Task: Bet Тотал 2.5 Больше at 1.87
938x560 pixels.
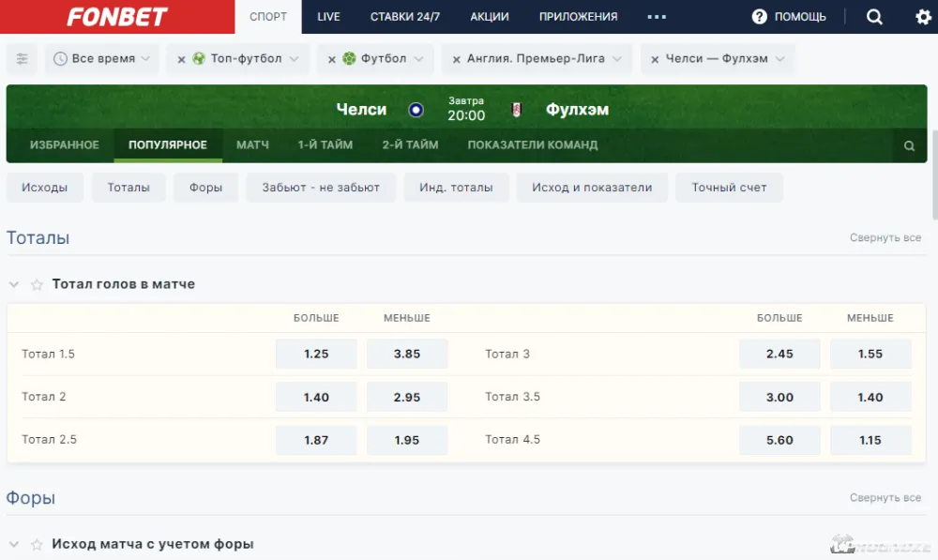Action: (x=316, y=440)
